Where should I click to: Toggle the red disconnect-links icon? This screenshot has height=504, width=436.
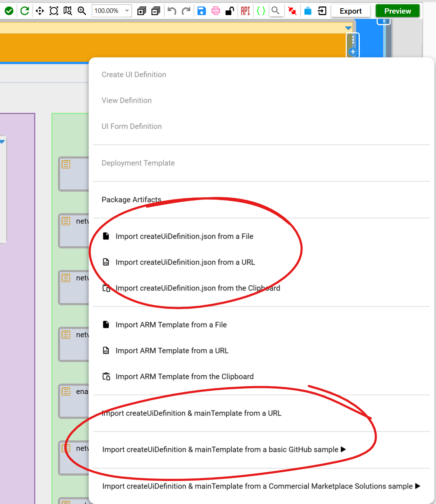click(292, 10)
